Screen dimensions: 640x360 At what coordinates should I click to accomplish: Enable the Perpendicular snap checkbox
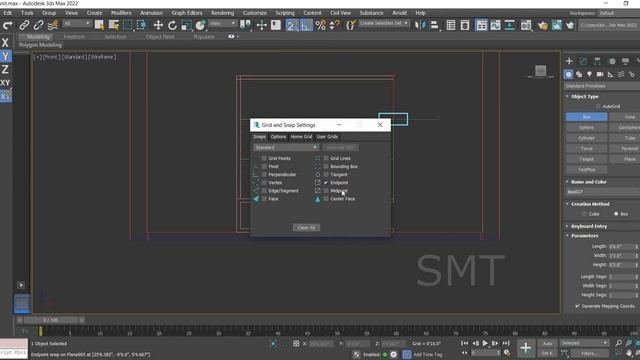click(x=264, y=175)
